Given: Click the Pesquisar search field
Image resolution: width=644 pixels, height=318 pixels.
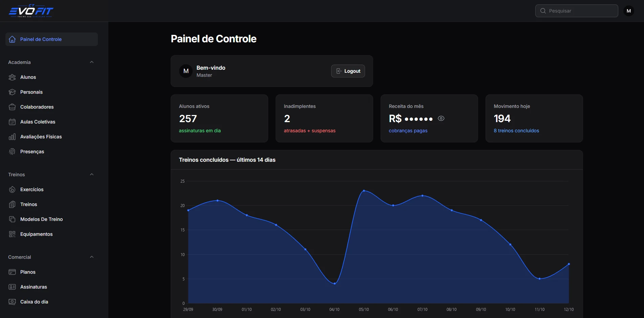Looking at the screenshot, I should (x=577, y=11).
